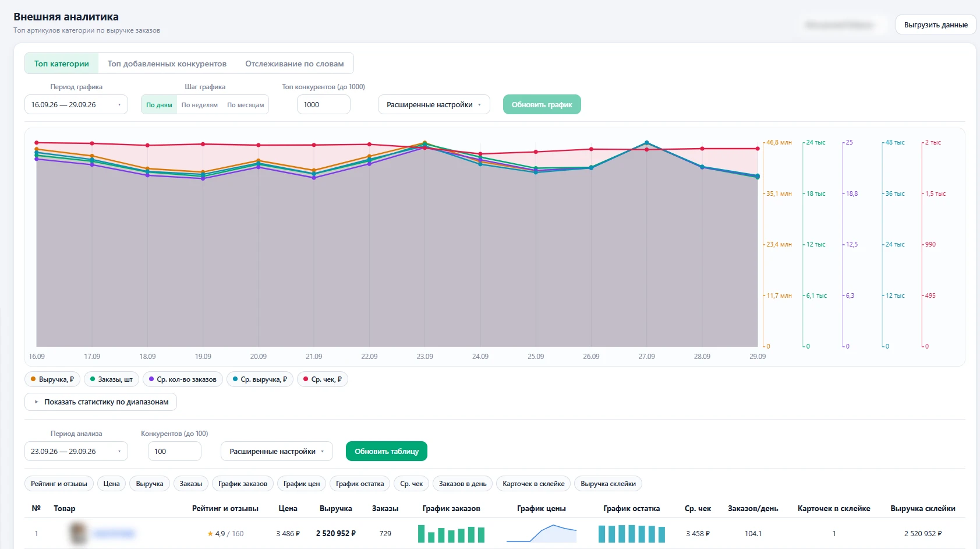Toggle the Рейтинг и отзывы column chip
The image size is (980, 549).
(59, 484)
